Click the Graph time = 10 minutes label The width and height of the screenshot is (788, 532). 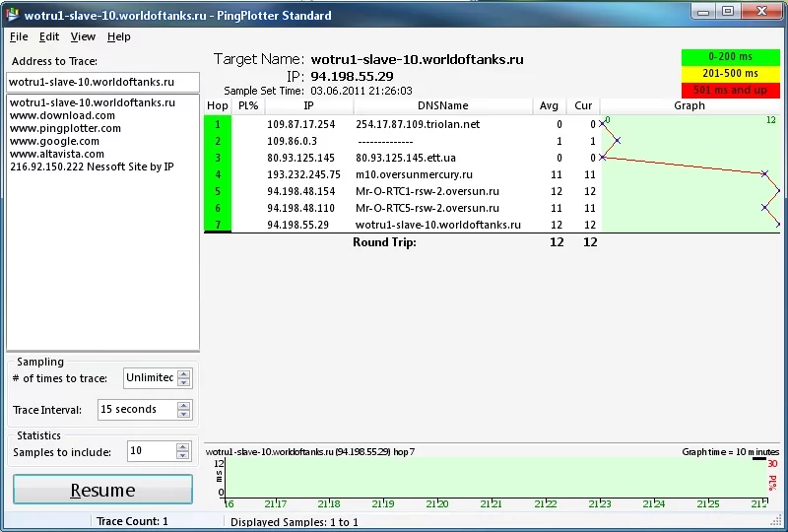[x=730, y=452]
